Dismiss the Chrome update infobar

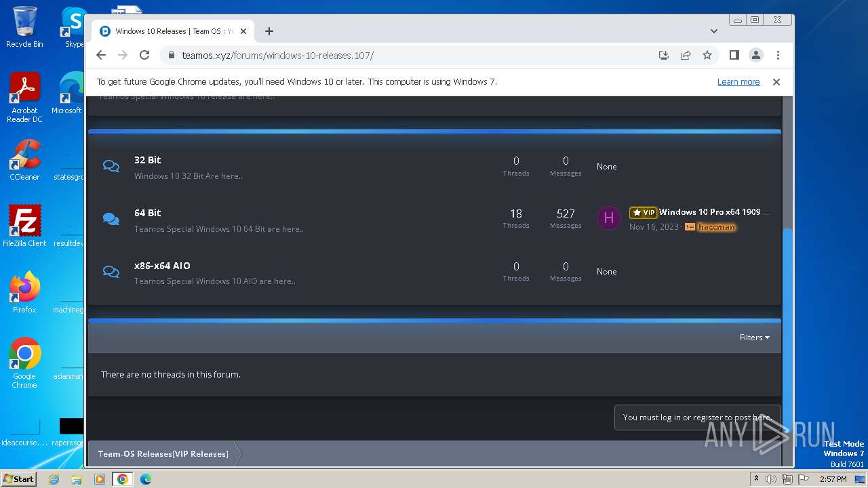point(776,82)
